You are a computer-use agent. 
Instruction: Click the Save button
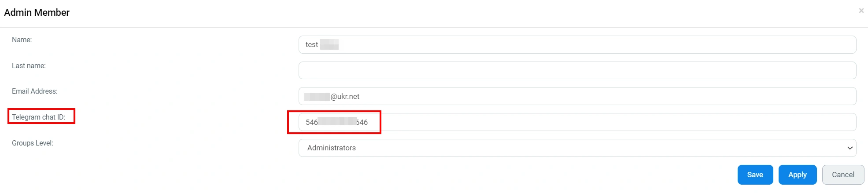click(755, 175)
